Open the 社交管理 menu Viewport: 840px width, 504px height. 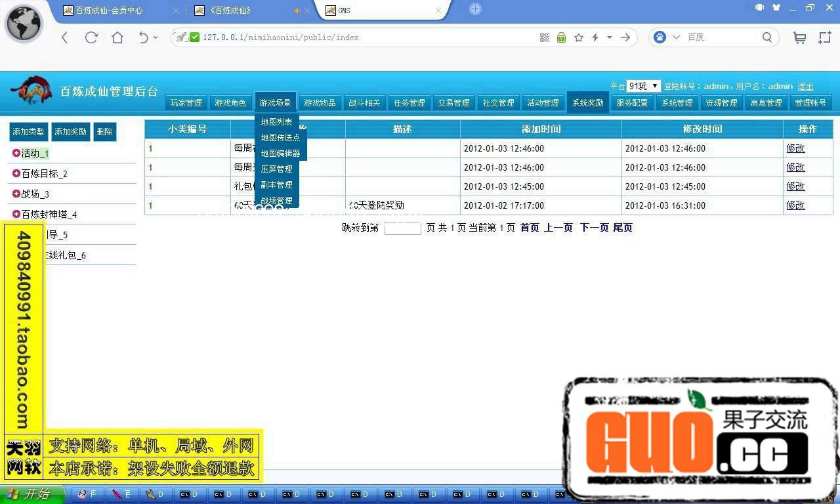tap(498, 102)
